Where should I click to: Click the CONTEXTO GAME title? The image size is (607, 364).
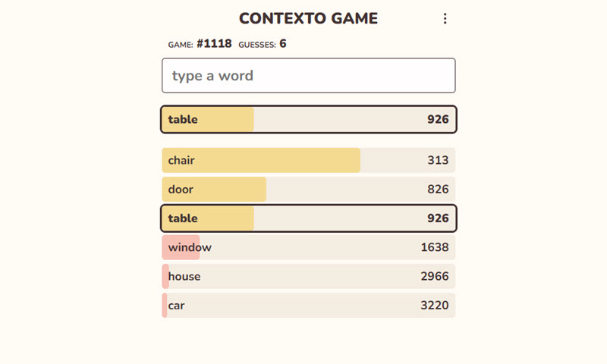(308, 19)
